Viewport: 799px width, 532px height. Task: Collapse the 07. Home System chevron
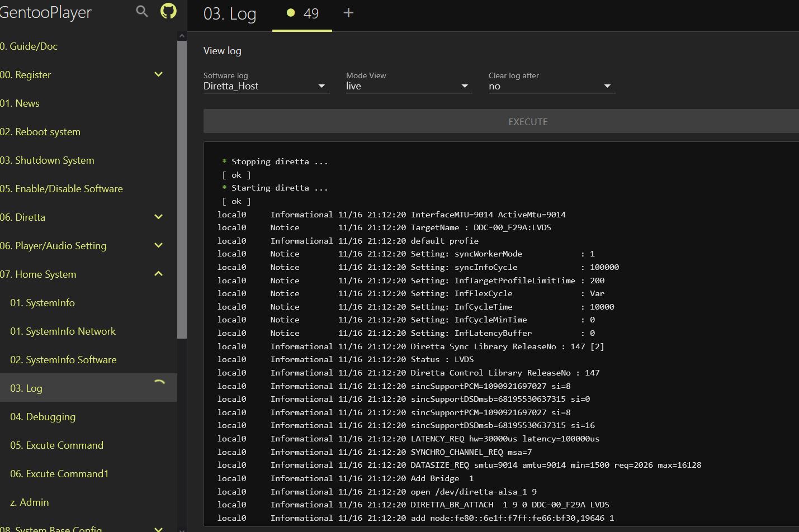tap(159, 274)
